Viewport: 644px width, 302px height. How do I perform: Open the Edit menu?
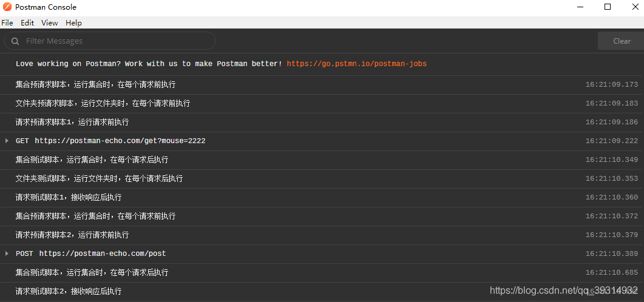click(27, 23)
